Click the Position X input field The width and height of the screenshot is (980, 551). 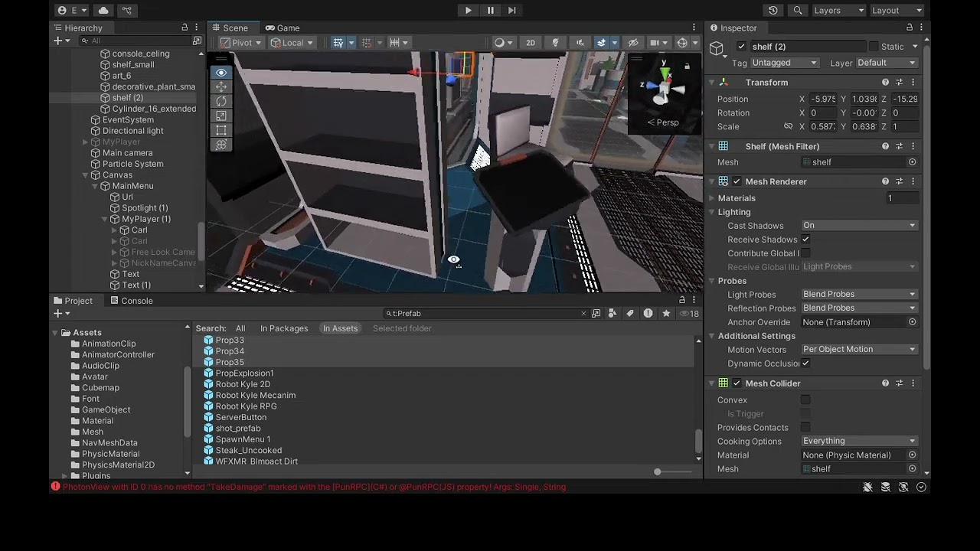823,99
